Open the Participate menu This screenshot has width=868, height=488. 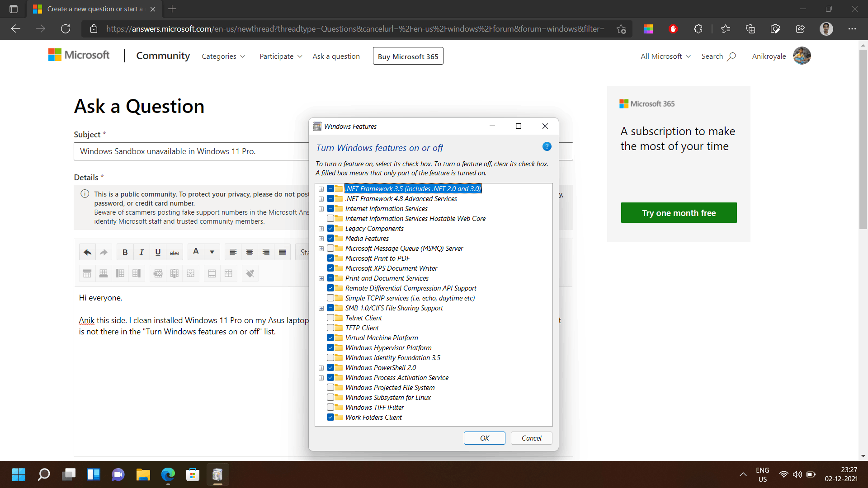(281, 56)
